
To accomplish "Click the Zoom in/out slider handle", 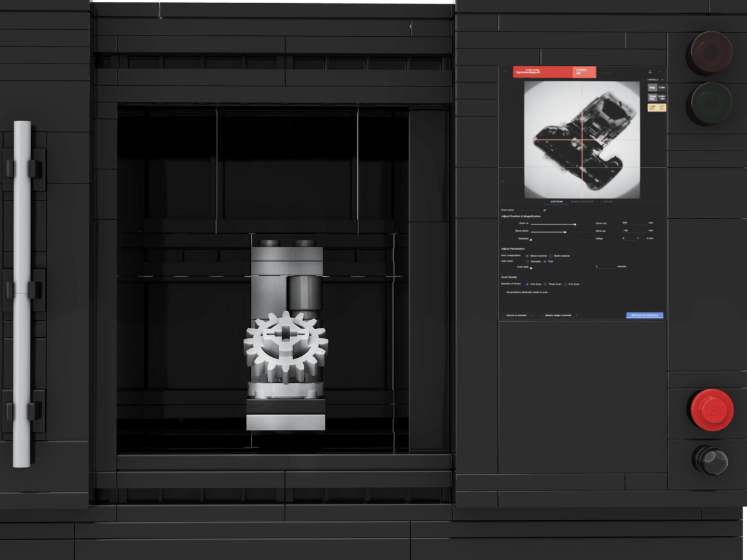I will pyautogui.click(x=575, y=225).
